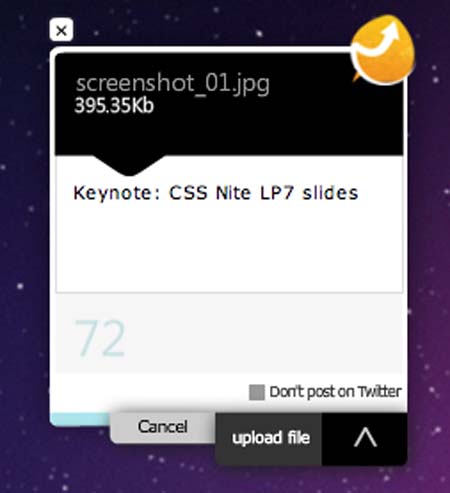Click the Keynote: CSS Nite LP7 slides text
Screen dimensions: 450x493
coord(216,193)
